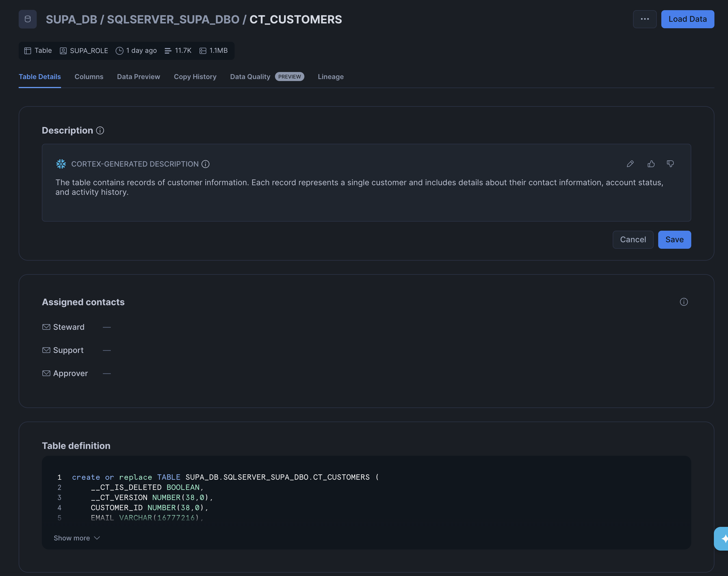Viewport: 728px width, 576px height.
Task: Click the database icon next to SUPA_DB
Action: (28, 19)
